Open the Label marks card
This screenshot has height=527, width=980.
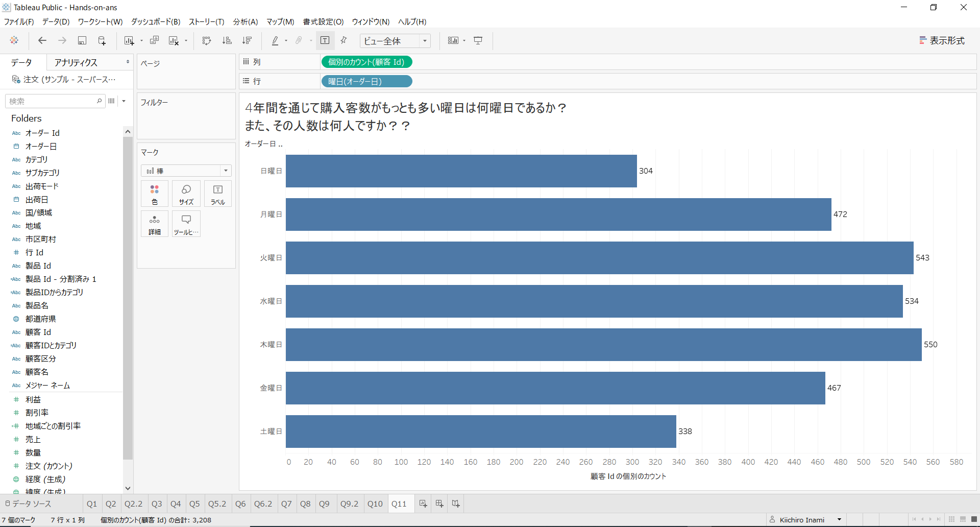pyautogui.click(x=218, y=194)
